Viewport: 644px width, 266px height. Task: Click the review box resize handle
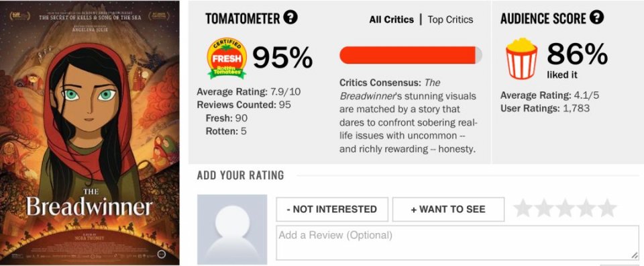tap(634, 256)
